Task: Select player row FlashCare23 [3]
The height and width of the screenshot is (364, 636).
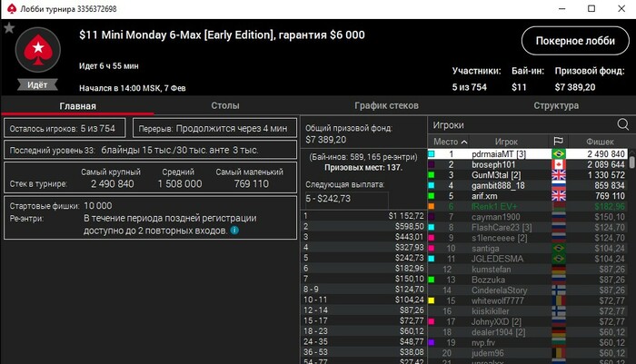Action: (528, 228)
